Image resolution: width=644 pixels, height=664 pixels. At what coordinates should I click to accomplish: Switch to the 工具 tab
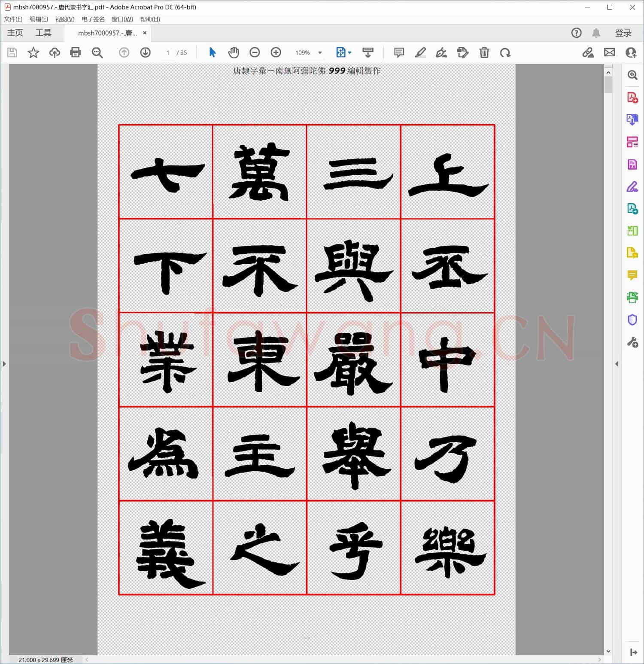click(43, 33)
